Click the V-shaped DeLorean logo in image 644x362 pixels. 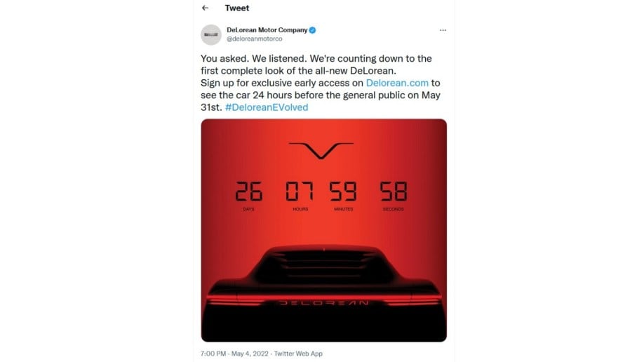[x=321, y=150]
